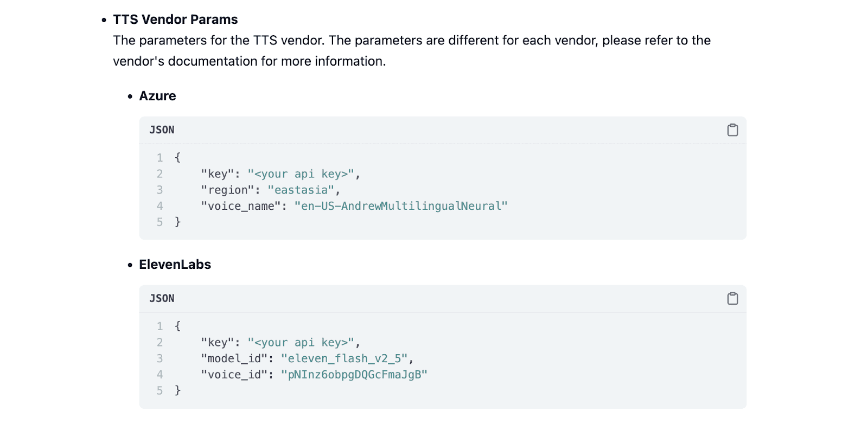This screenshot has height=424, width=868.
Task: Click the ElevenLabs section heading
Action: (x=175, y=265)
